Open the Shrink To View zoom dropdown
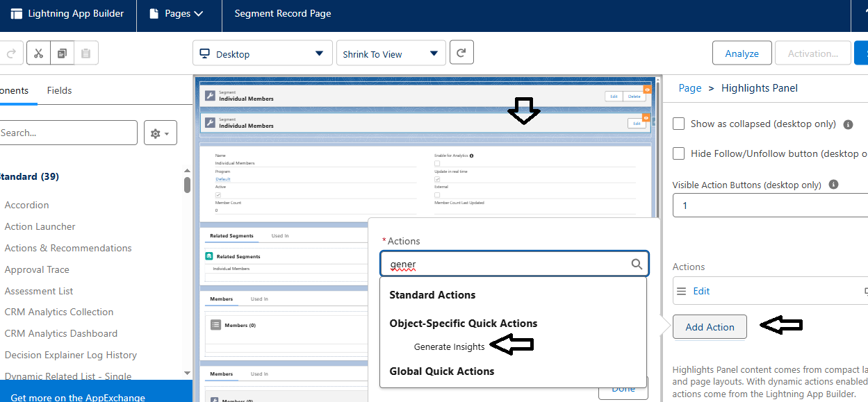Image resolution: width=868 pixels, height=402 pixels. pyautogui.click(x=391, y=53)
